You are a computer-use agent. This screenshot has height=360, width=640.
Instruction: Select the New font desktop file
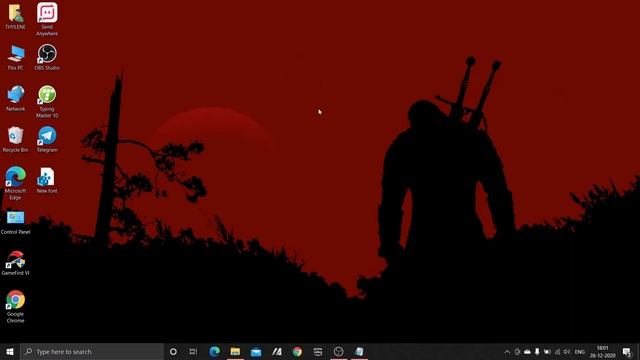point(47,180)
